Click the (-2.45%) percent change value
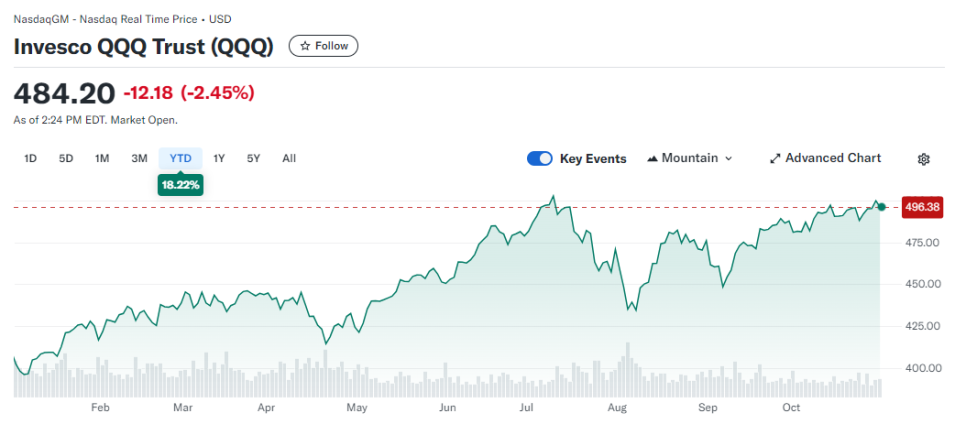 point(217,94)
